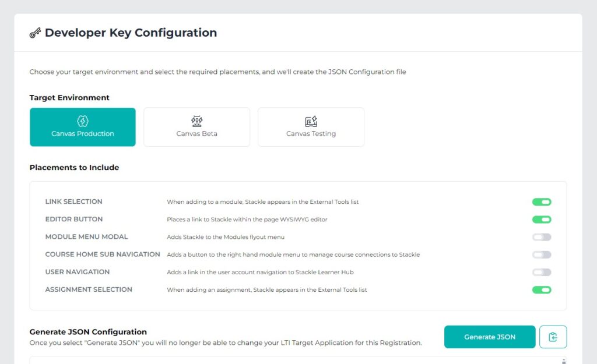
Task: Click the Generate JSON button
Action: (489, 337)
